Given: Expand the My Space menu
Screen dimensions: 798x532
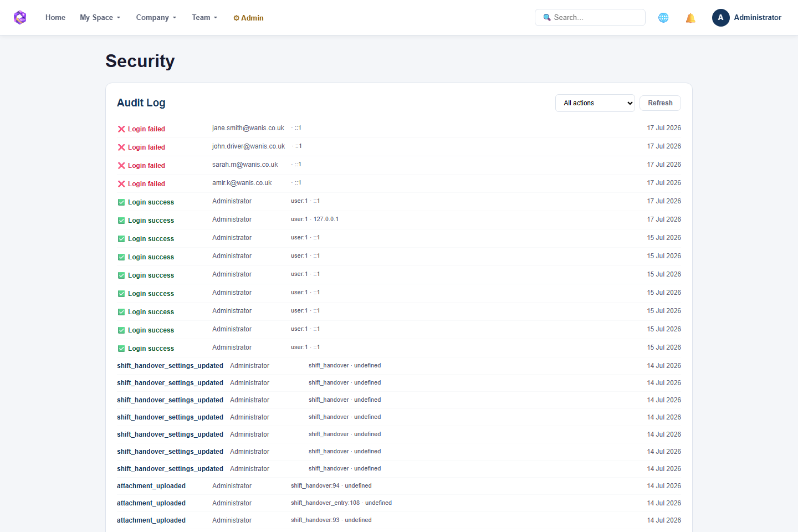Looking at the screenshot, I should (x=100, y=18).
